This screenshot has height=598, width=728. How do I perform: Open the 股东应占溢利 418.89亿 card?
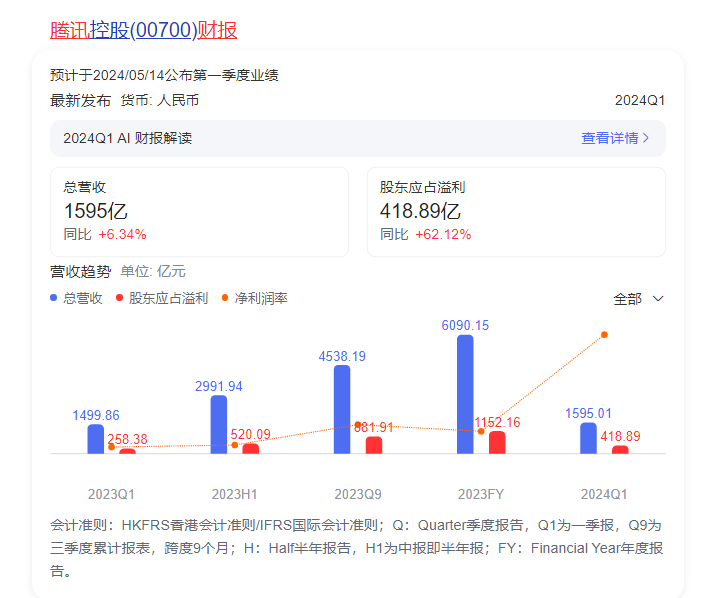tap(516, 212)
